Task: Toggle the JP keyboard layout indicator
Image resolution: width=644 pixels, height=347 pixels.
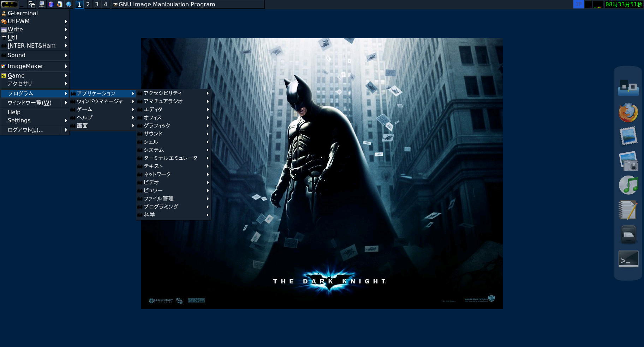Action: (x=578, y=4)
